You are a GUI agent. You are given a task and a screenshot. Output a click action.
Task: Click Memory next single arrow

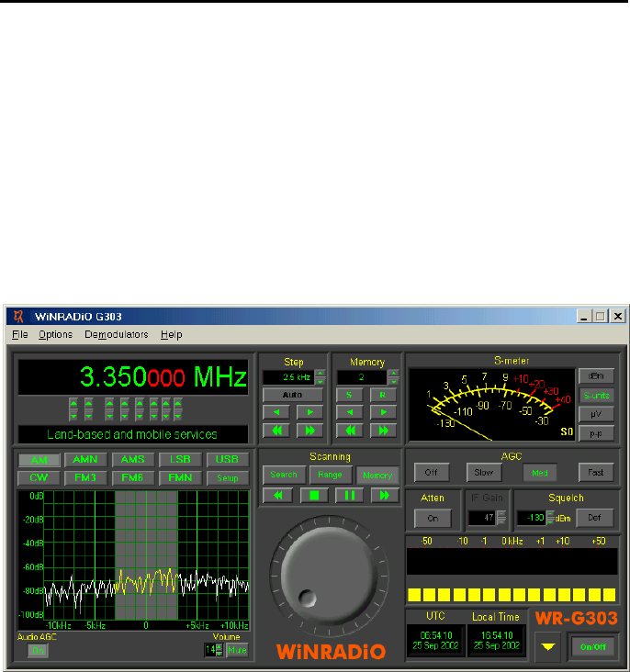tap(383, 412)
